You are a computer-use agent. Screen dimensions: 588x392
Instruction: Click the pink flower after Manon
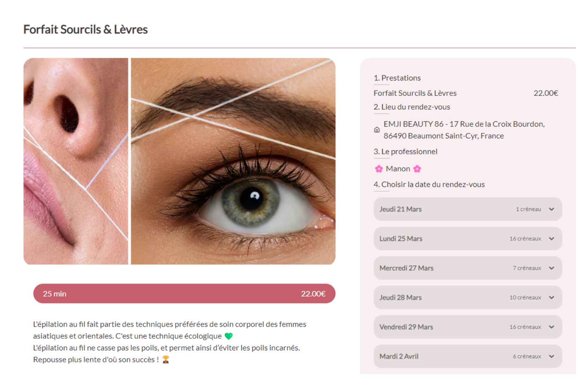click(417, 169)
